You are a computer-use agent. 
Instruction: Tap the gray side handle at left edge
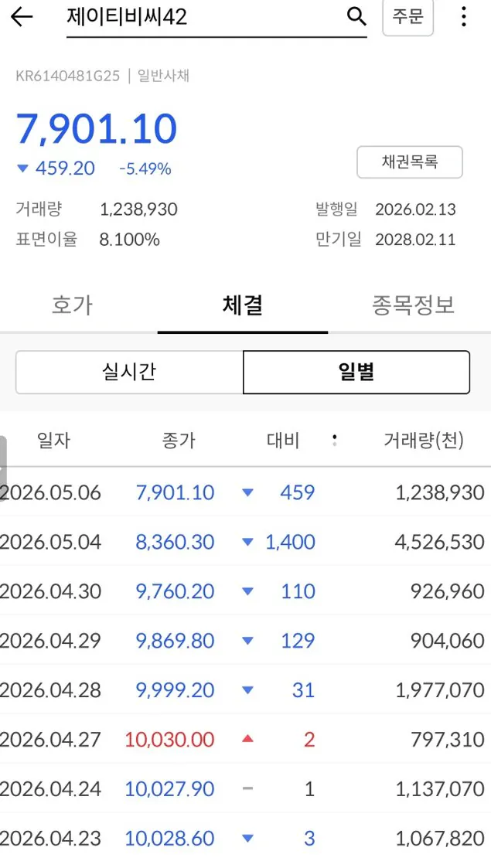(x=3, y=468)
